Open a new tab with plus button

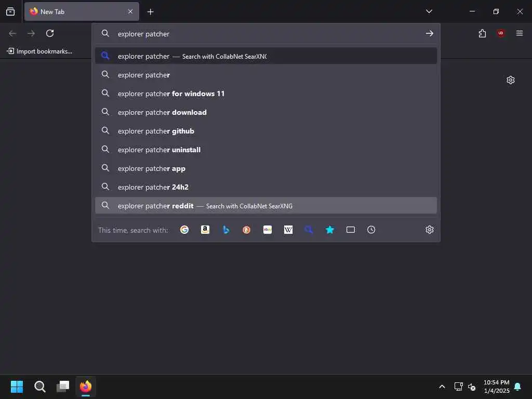(150, 12)
